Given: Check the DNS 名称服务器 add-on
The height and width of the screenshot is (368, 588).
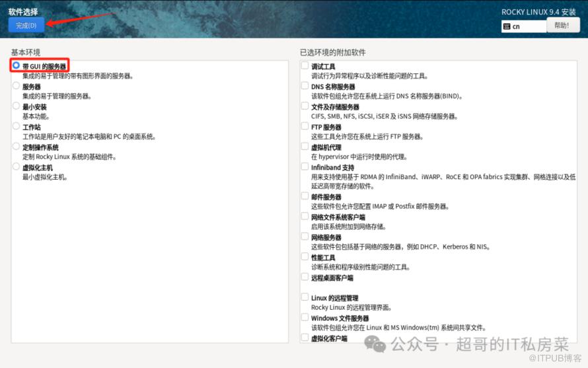Looking at the screenshot, I should (305, 87).
